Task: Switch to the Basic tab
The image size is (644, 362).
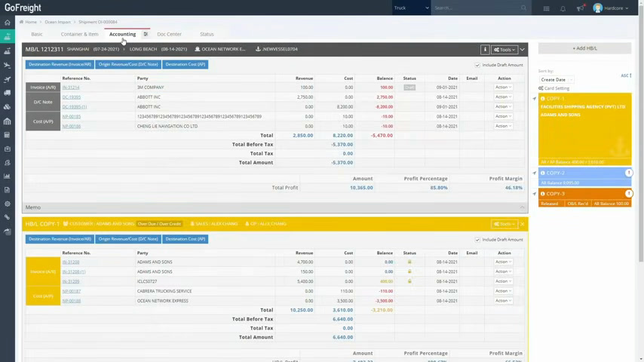Action: 37,34
